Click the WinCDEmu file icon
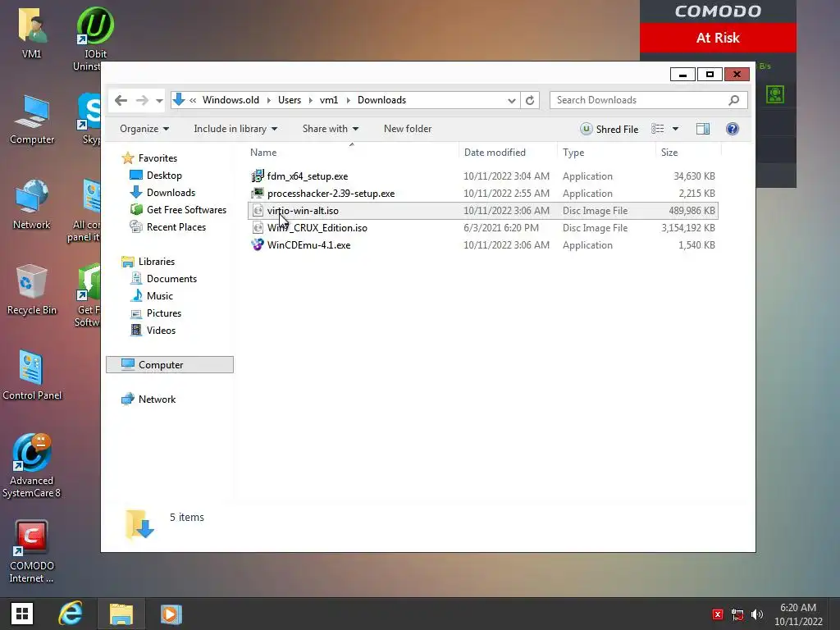Image resolution: width=840 pixels, height=630 pixels. (258, 244)
